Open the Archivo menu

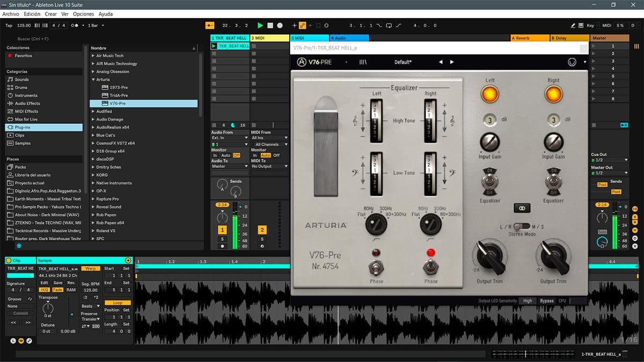pyautogui.click(x=11, y=14)
